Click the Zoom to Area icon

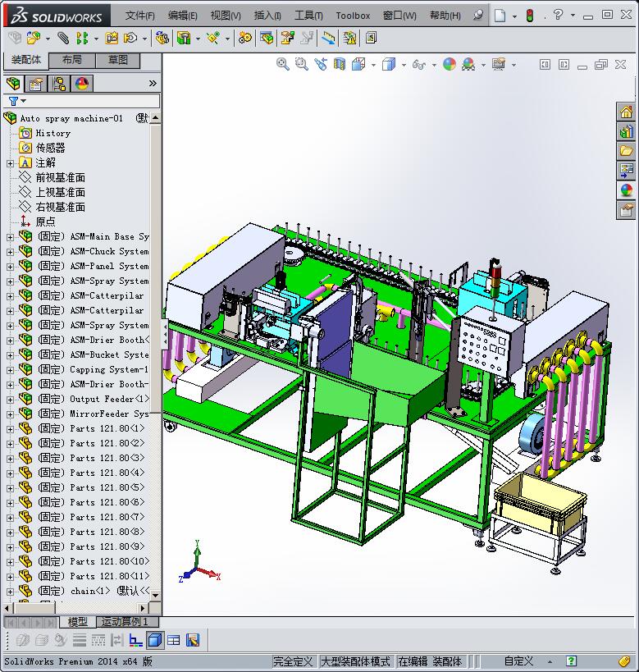[x=302, y=64]
